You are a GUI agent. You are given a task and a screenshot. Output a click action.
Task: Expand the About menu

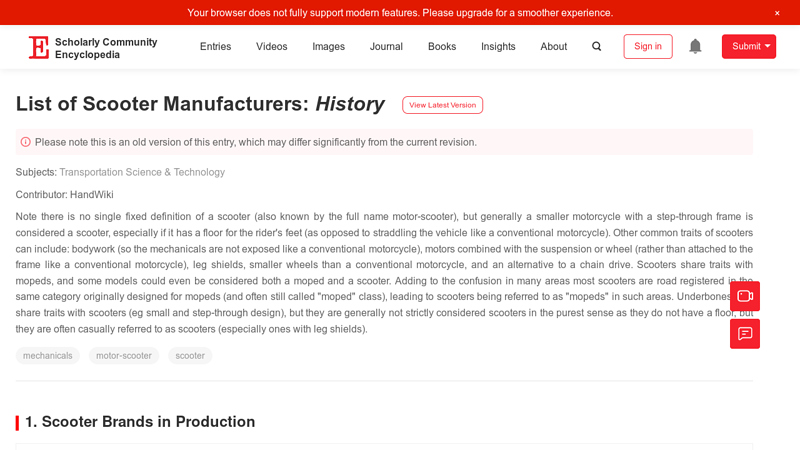[x=553, y=47]
